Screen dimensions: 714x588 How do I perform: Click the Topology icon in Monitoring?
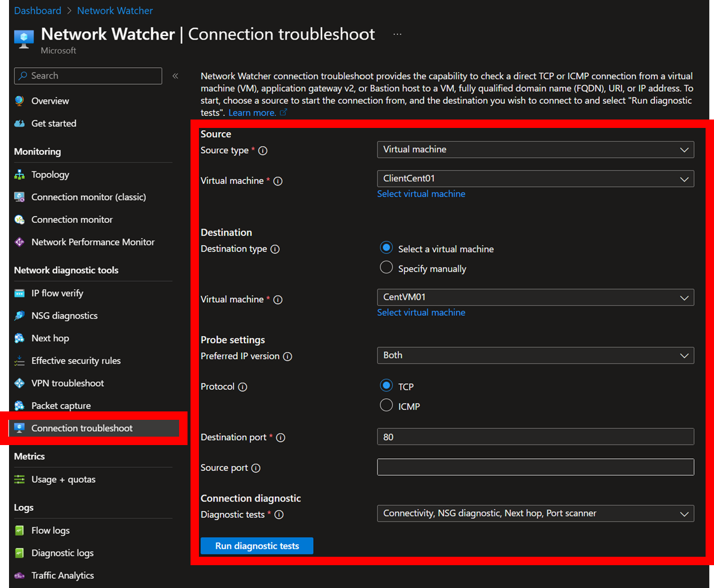(x=19, y=175)
